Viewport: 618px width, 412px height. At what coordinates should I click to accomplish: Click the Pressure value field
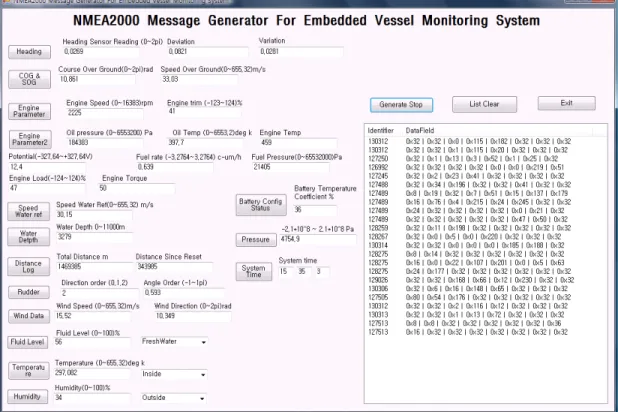(x=318, y=239)
